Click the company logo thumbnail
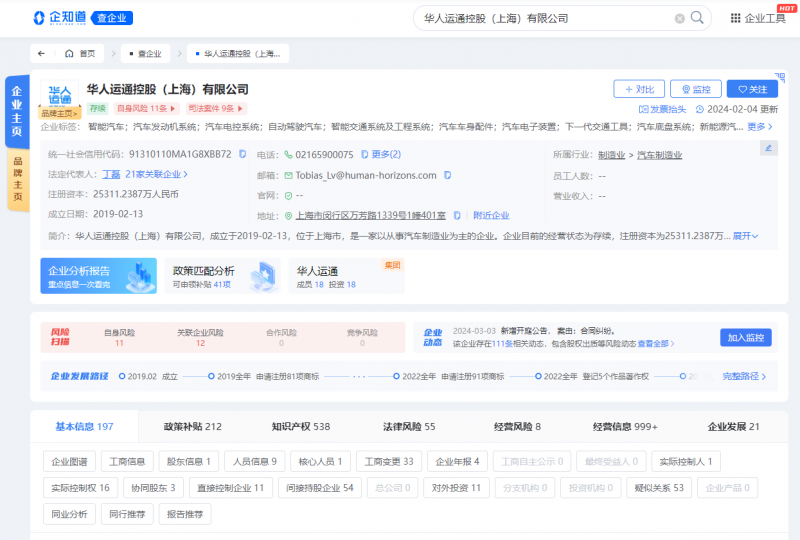The height and width of the screenshot is (540, 800). pyautogui.click(x=60, y=93)
